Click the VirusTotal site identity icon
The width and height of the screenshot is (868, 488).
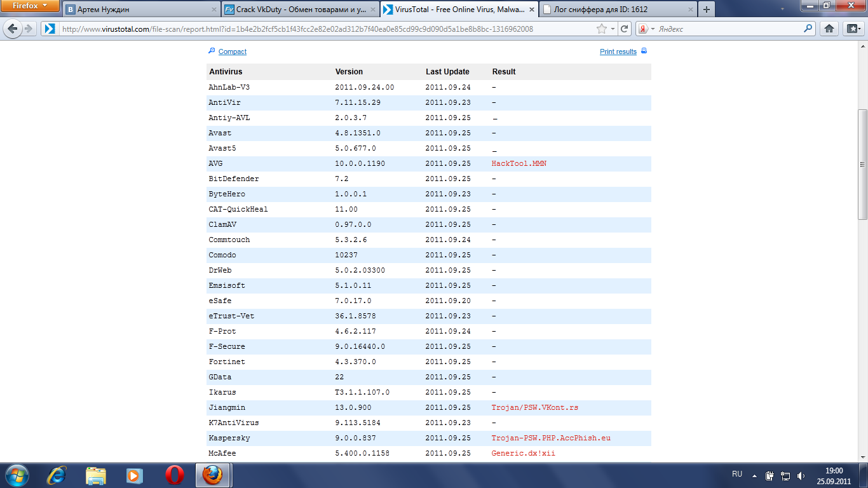pos(49,29)
